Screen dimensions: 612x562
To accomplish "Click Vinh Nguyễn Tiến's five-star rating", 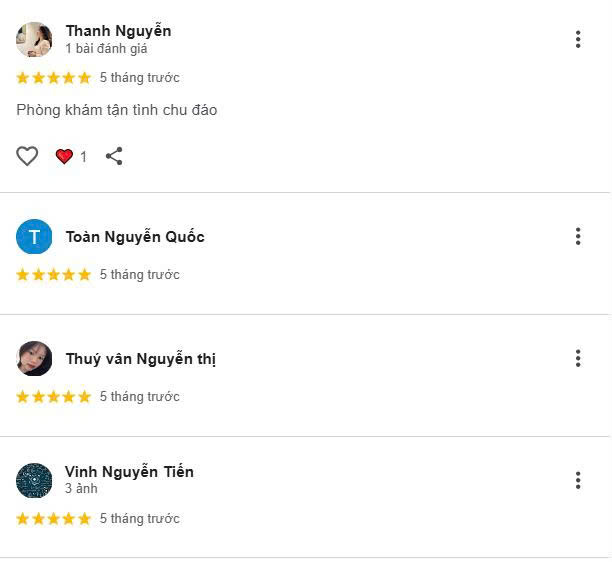I will click(53, 519).
